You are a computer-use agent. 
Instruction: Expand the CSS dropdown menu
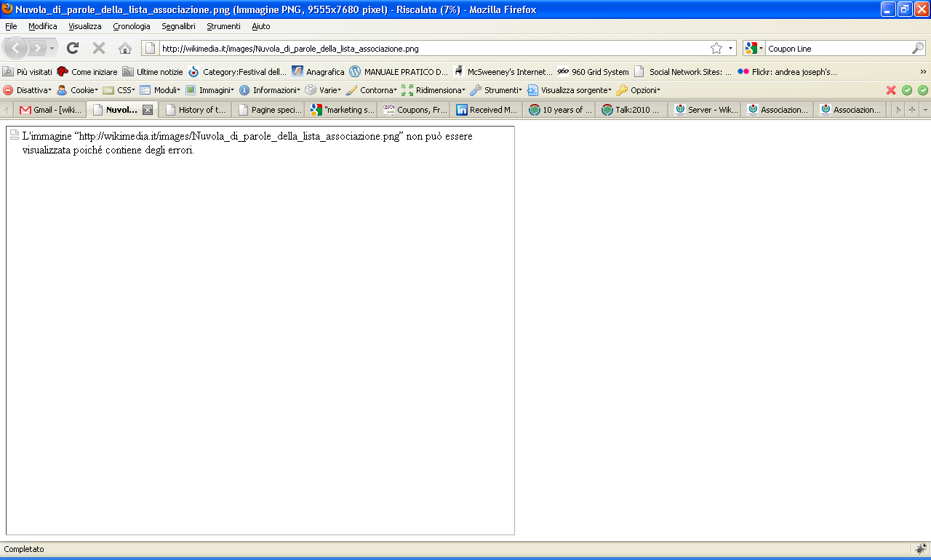(119, 90)
